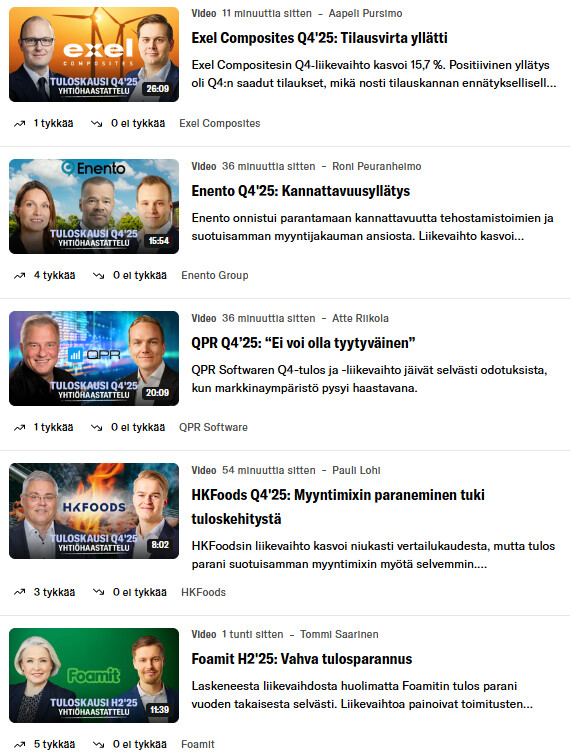
Task: Open Foamit H2'25: Vahva tulosparannus headline
Action: click(x=301, y=659)
